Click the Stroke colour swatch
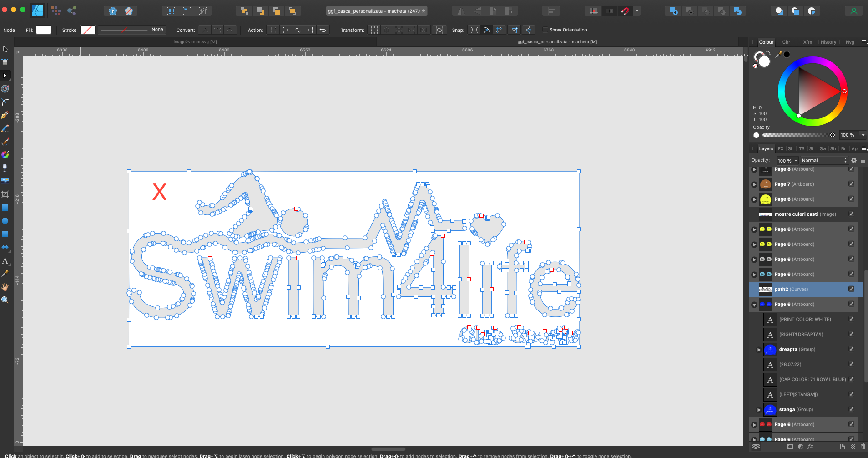This screenshot has width=868, height=458. [x=88, y=30]
